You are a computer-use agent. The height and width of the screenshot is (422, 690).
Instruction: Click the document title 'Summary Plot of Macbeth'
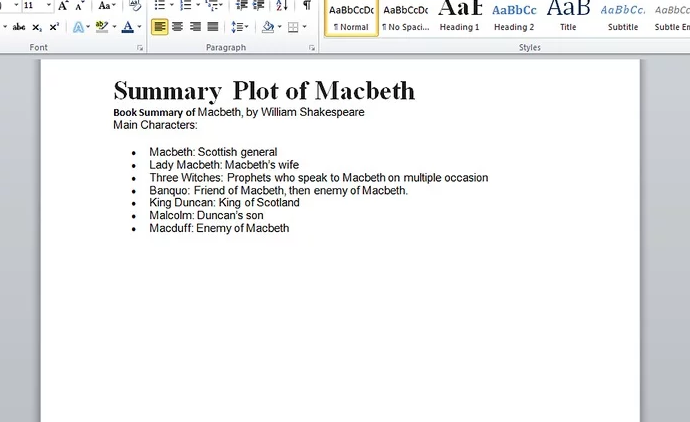(x=264, y=91)
